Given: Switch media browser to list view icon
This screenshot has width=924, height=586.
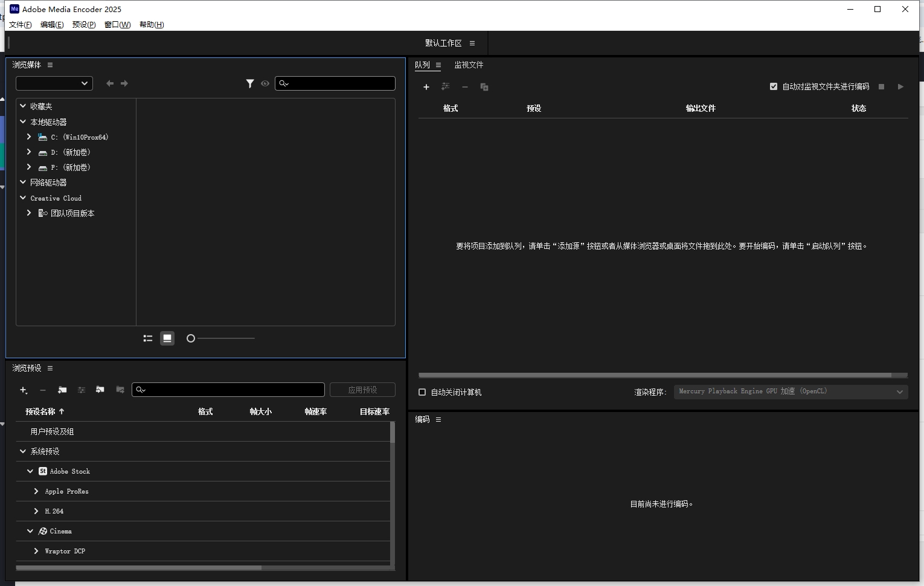Looking at the screenshot, I should coord(148,338).
